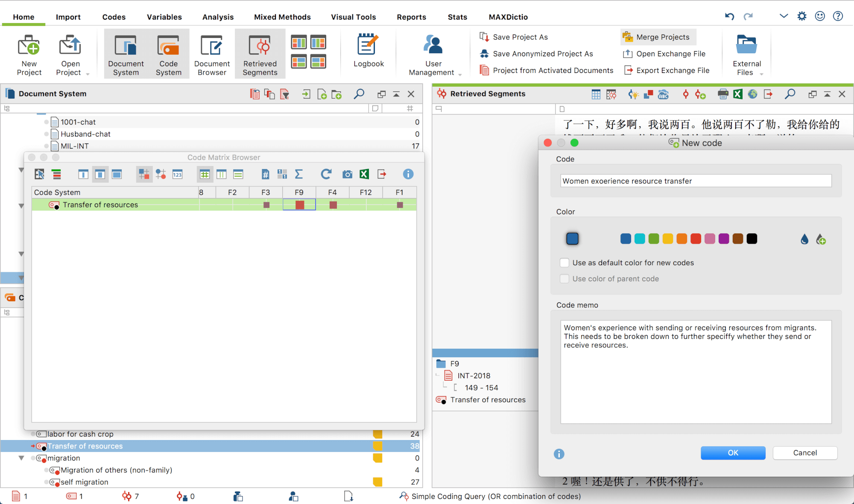Screen dimensions: 854x504
Task: Click the info icon in New code dialog
Action: (559, 454)
